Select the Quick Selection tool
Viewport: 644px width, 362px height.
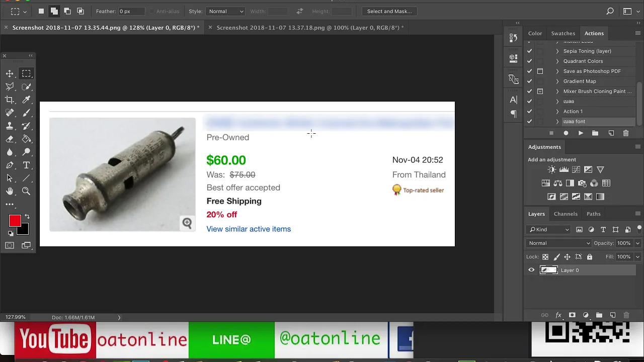click(x=26, y=87)
